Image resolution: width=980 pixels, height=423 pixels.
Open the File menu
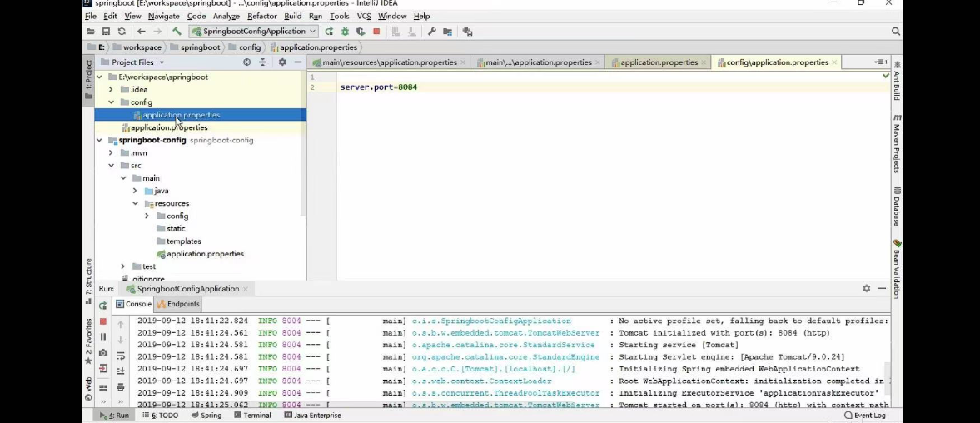[x=91, y=17]
